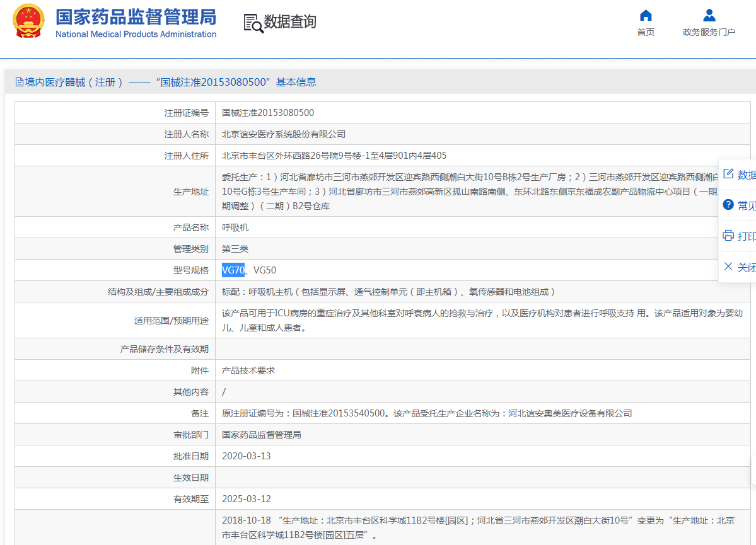
Task: Open the 政务服务门户 user icon
Action: (x=709, y=15)
